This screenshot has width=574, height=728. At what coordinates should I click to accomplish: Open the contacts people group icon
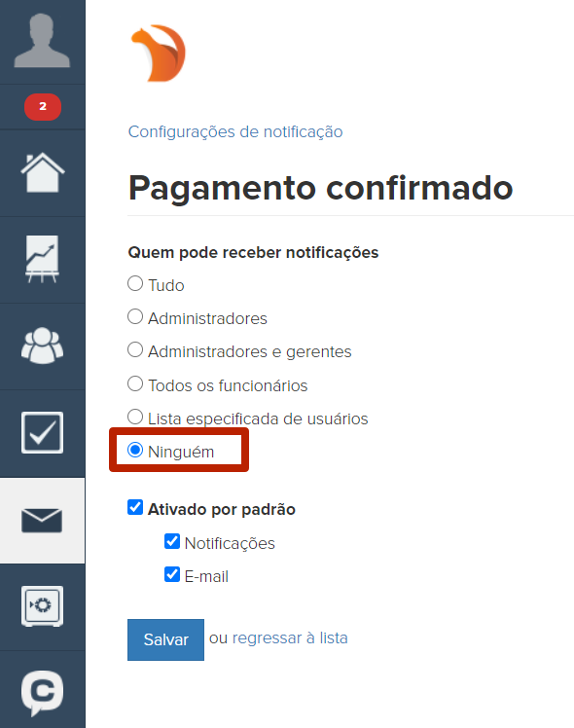click(42, 346)
